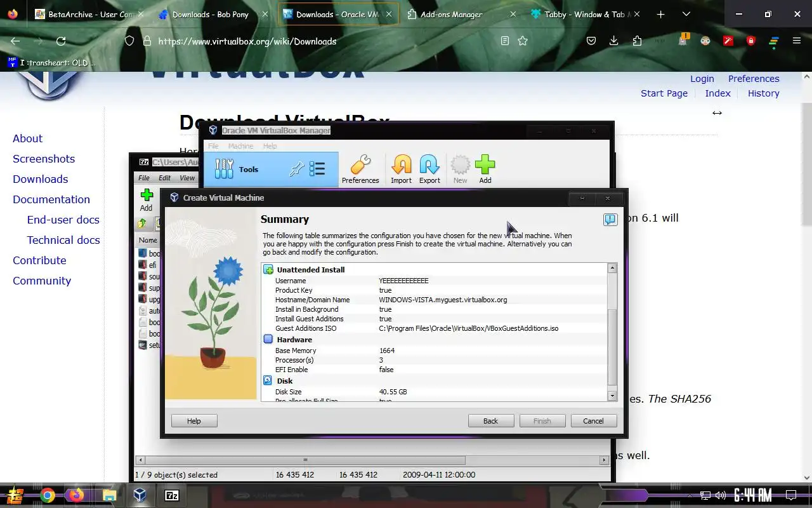Screen dimensions: 812x508
Task: Open the Pocket save icon
Action: pos(591,41)
